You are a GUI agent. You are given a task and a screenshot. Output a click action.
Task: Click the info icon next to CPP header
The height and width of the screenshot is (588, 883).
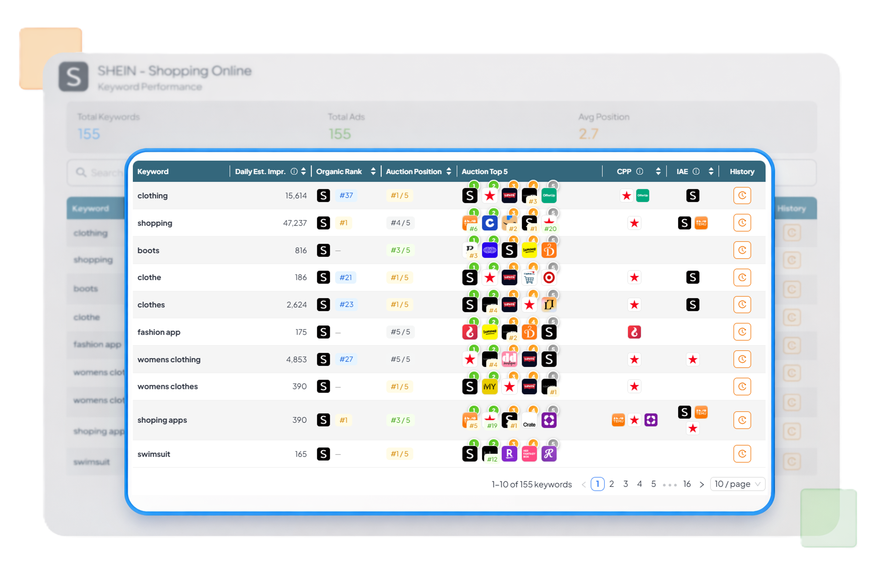640,171
